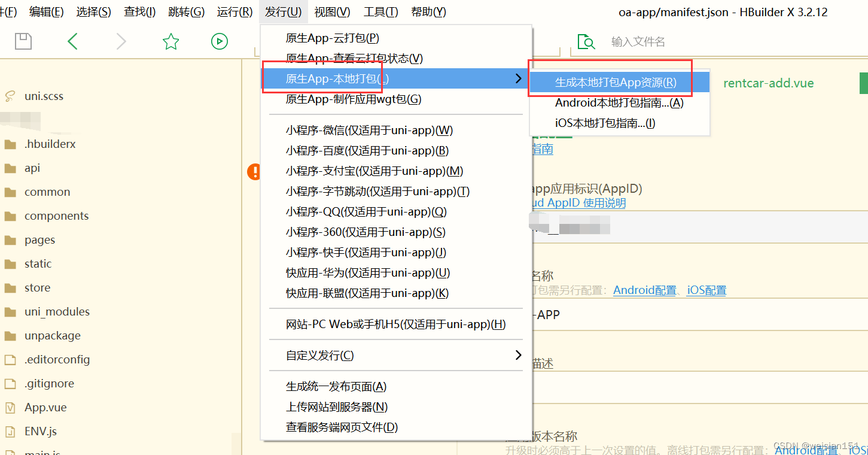Open the 运行(R) menu

click(x=234, y=12)
